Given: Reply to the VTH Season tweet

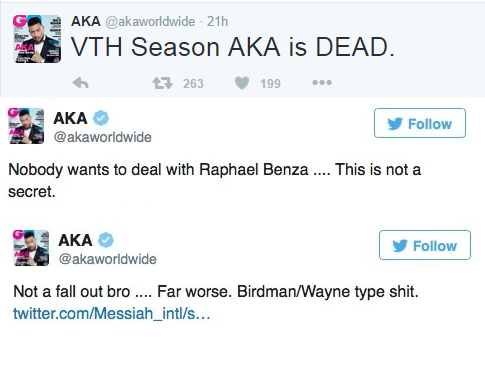Looking at the screenshot, I should pos(81,83).
